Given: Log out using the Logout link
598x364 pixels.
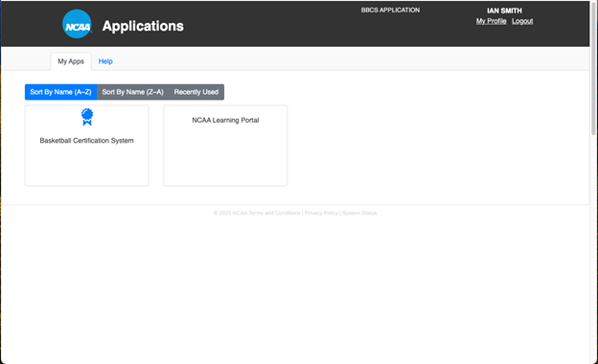Looking at the screenshot, I should click(522, 21).
